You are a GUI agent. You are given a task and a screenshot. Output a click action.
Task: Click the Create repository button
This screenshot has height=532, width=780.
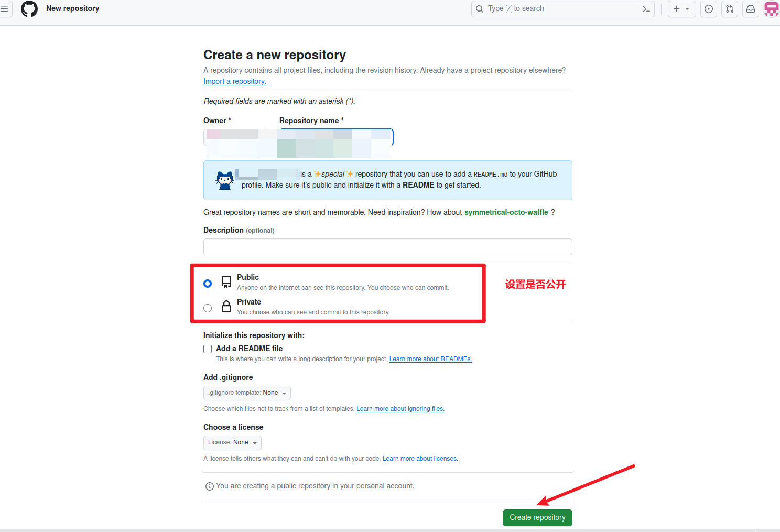537,518
